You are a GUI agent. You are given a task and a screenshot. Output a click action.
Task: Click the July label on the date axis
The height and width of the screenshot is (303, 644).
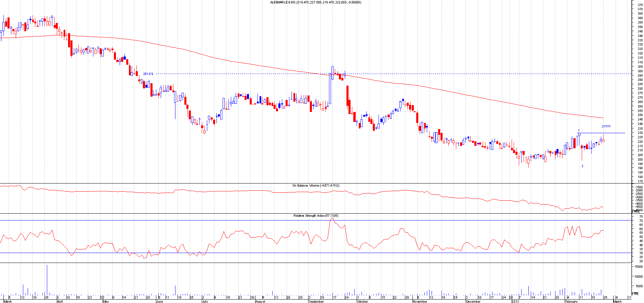tap(205, 302)
